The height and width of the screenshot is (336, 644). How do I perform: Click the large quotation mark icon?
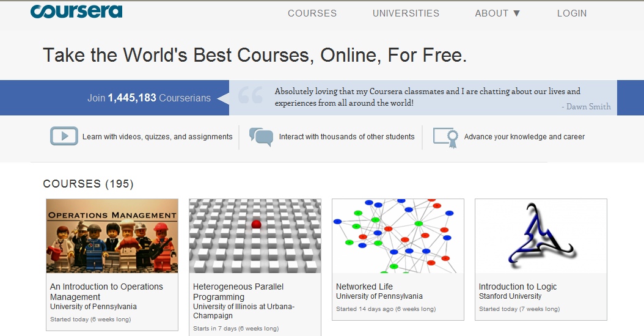pyautogui.click(x=250, y=95)
